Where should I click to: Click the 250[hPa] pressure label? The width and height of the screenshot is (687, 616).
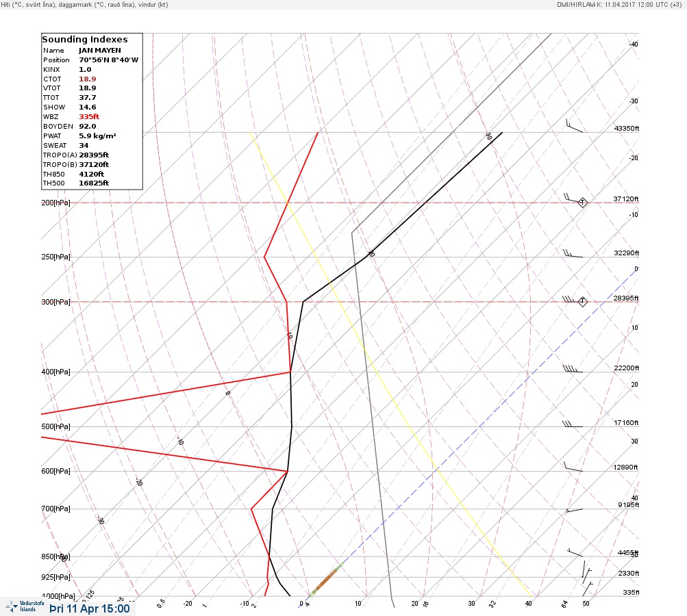[55, 257]
